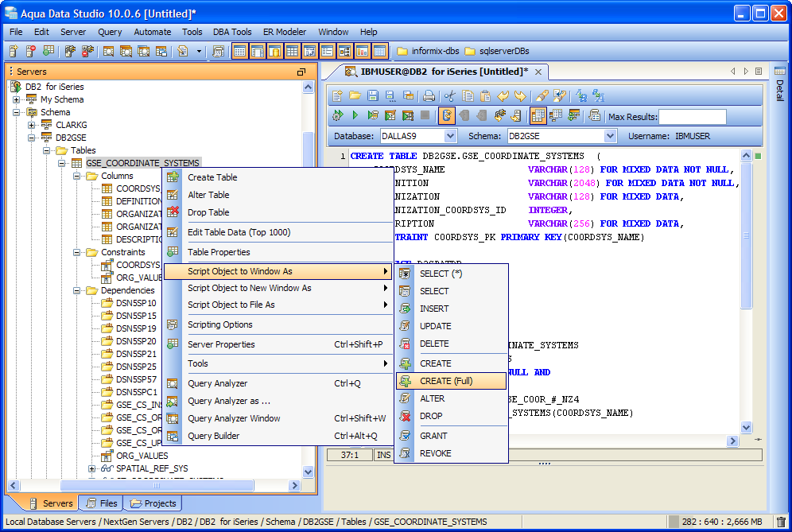The image size is (792, 532).
Task: Open the sqlserverDBs folder bookmark
Action: pyautogui.click(x=497, y=51)
